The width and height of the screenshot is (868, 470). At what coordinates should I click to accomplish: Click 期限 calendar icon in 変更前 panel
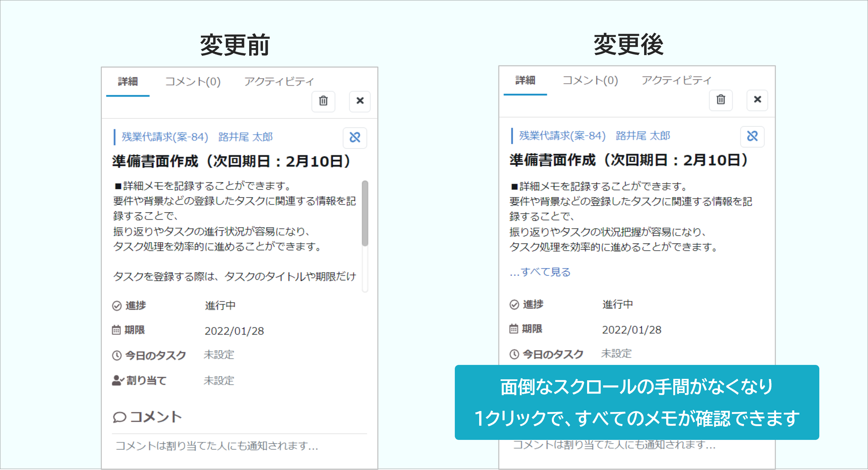pyautogui.click(x=116, y=330)
